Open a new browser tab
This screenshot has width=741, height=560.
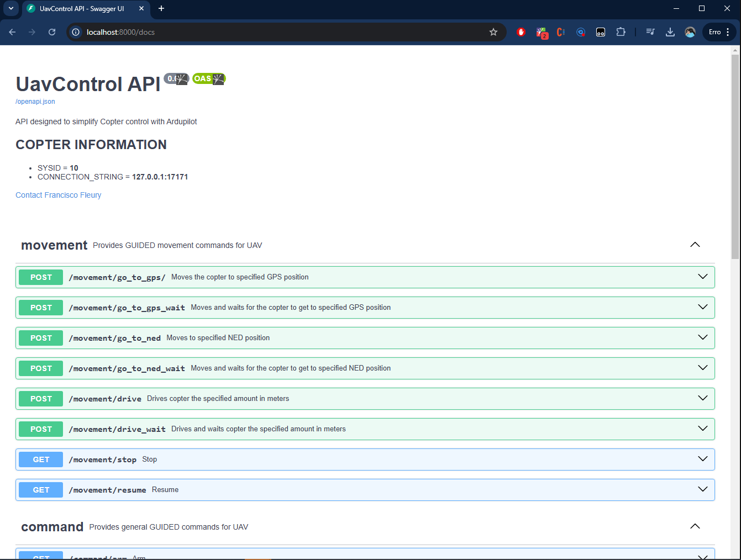pyautogui.click(x=161, y=8)
